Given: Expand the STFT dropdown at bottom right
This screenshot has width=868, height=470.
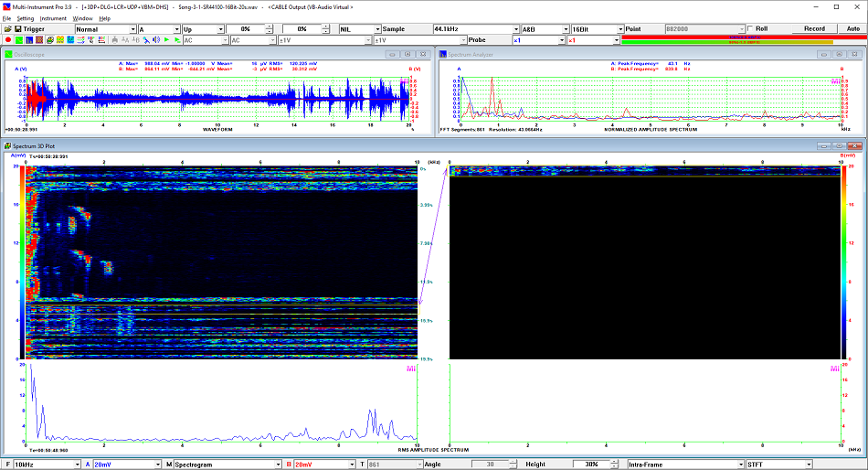Looking at the screenshot, I should tap(808, 465).
